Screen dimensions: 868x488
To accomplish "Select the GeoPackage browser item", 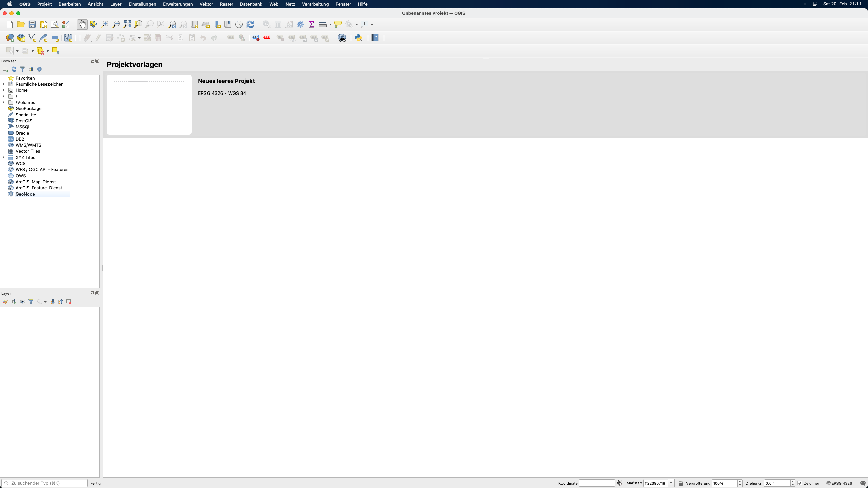I will click(x=28, y=108).
